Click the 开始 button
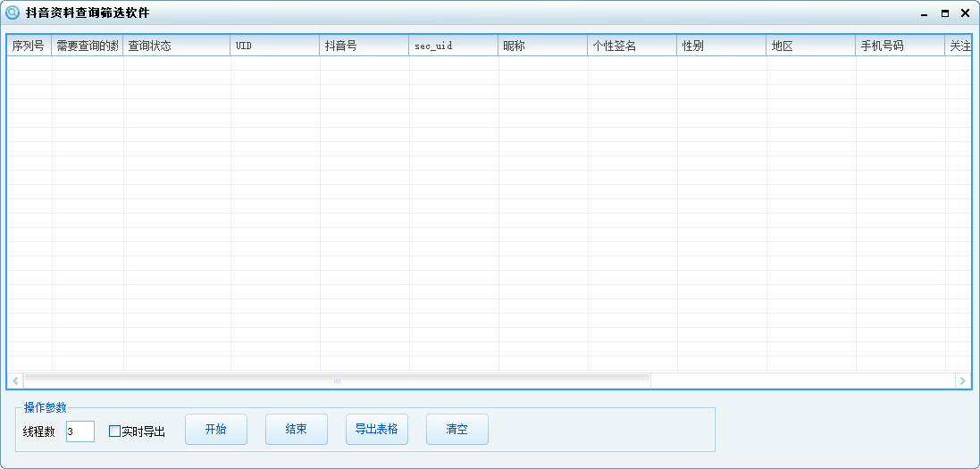Screen dimensions: 980x469 [x=215, y=430]
